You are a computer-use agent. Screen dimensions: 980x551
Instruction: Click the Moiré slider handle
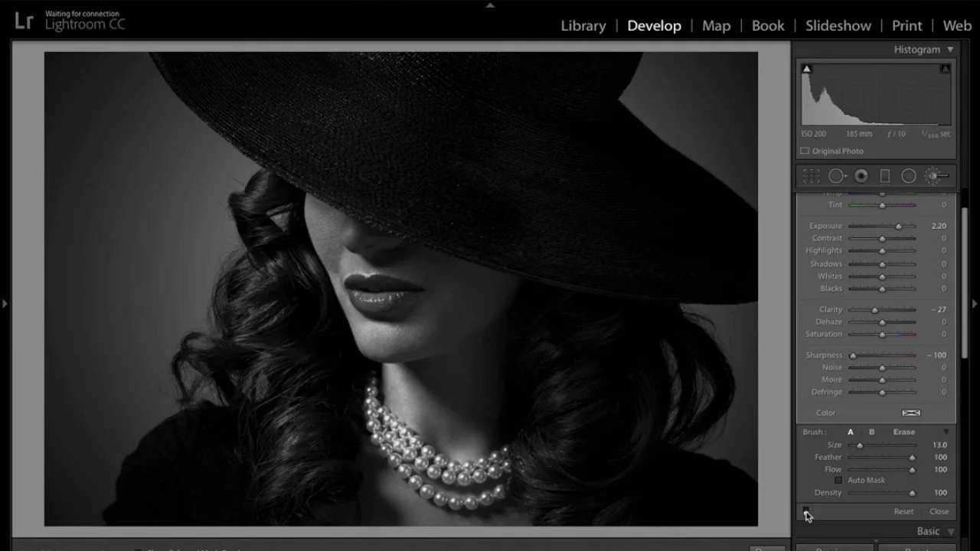coord(882,380)
